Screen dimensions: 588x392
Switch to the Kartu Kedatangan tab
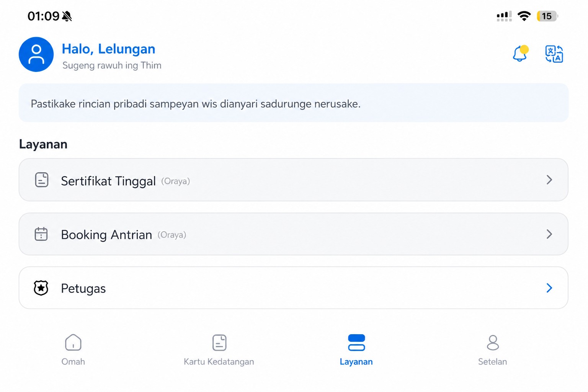click(x=219, y=350)
